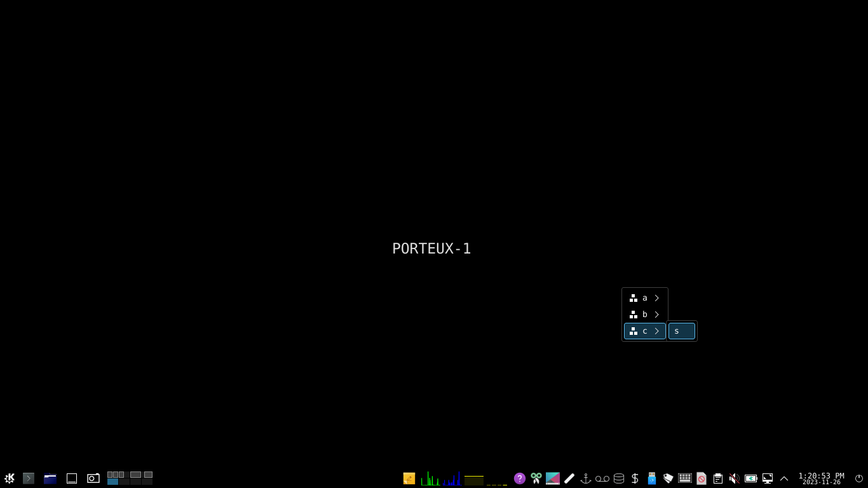This screenshot has width=868, height=488.
Task: Open the database cylinder tray icon
Action: coord(619,478)
